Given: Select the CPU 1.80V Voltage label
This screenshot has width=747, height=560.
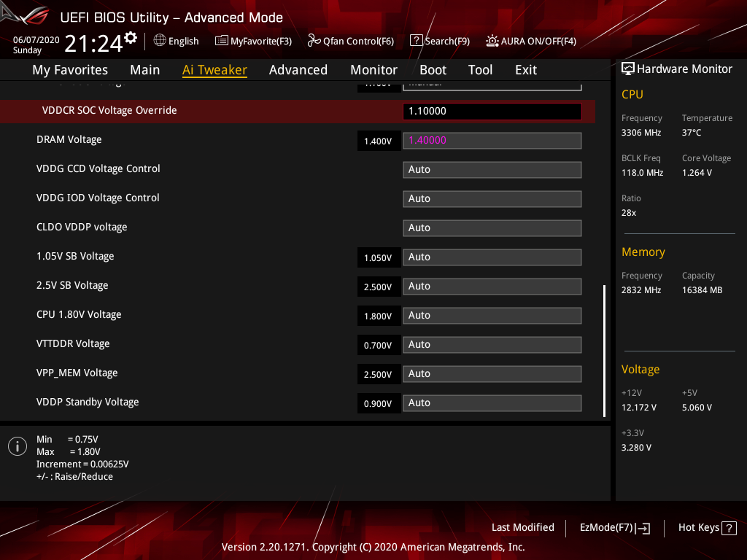Looking at the screenshot, I should 79,314.
